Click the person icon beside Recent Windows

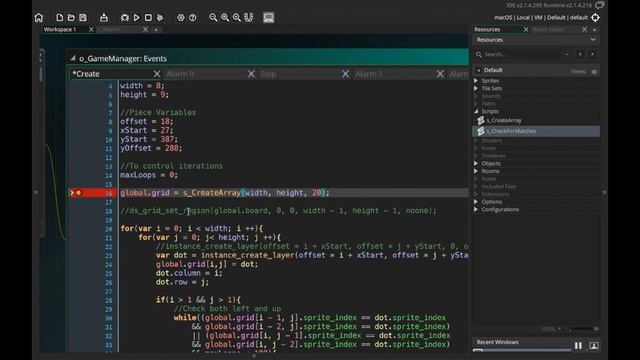(594, 346)
